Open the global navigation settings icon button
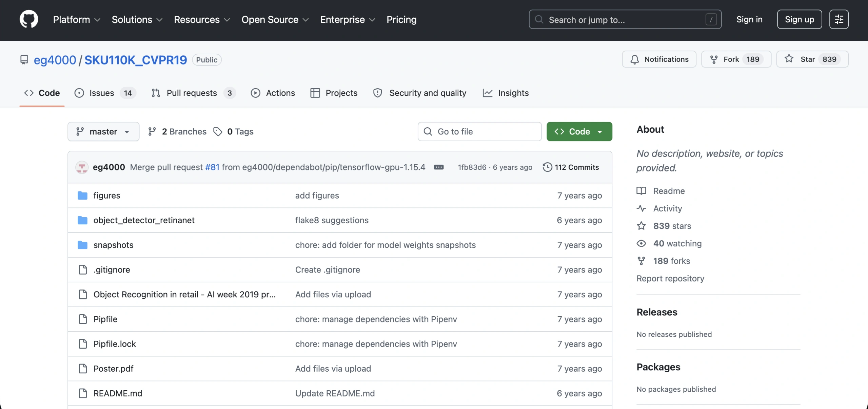 839,19
